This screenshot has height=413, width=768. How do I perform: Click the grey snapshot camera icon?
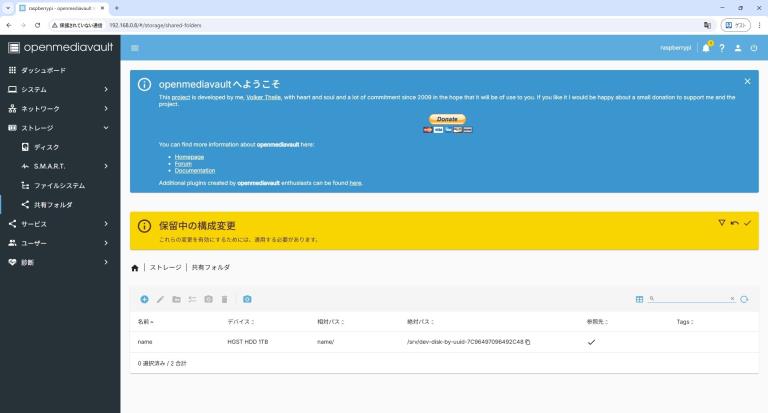[208, 299]
